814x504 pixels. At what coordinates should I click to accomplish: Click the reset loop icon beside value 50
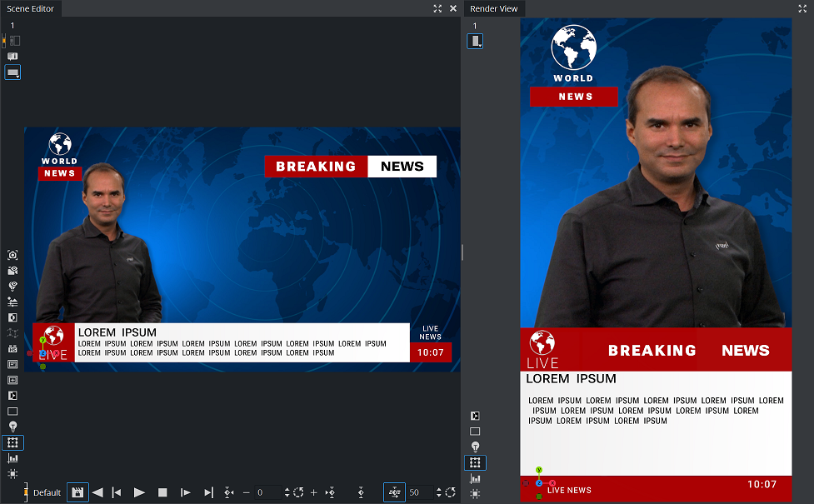click(x=450, y=492)
